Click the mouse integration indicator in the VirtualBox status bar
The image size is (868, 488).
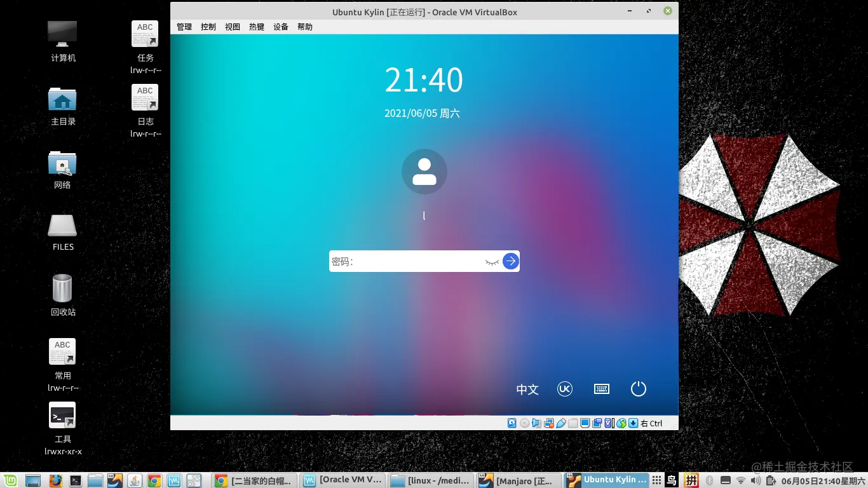coord(621,423)
